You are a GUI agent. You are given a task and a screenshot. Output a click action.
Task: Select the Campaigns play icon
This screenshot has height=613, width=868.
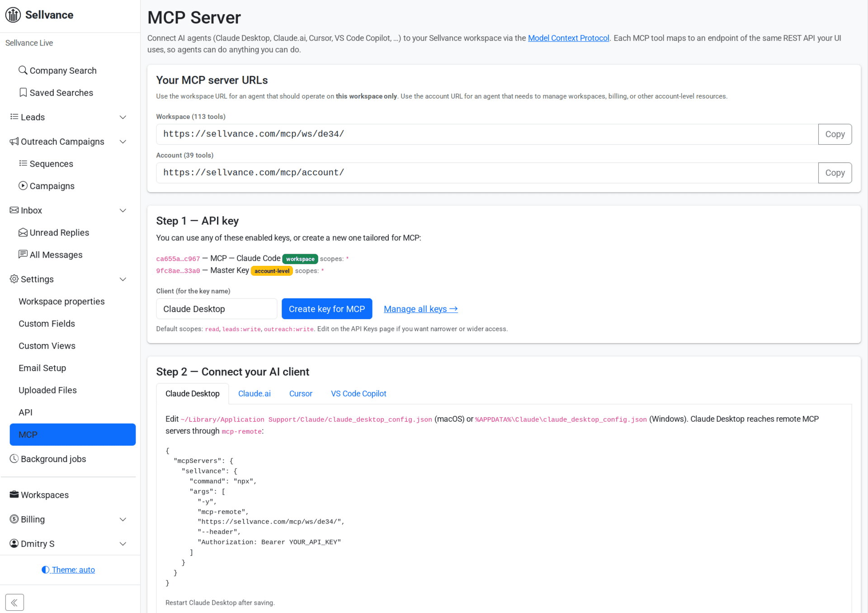pyautogui.click(x=23, y=186)
